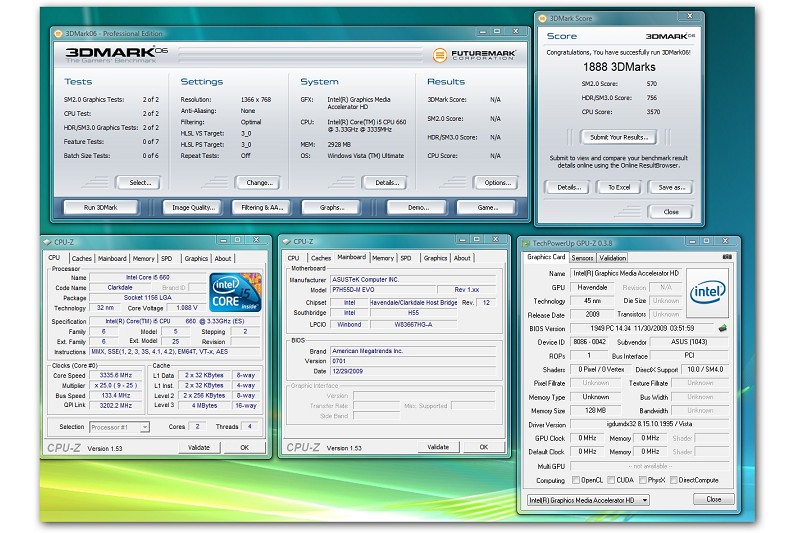This screenshot has width=800, height=533.
Task: Toggle the DirectCompute checkbox in GPU-Z
Action: pyautogui.click(x=673, y=480)
